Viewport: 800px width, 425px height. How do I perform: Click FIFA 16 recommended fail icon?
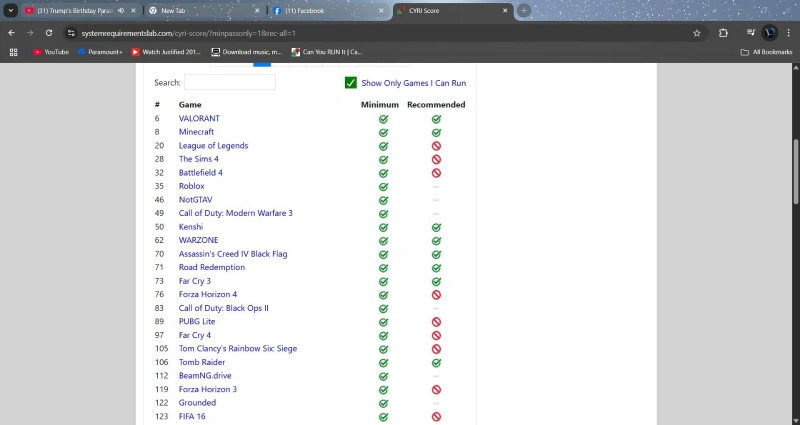pyautogui.click(x=436, y=417)
